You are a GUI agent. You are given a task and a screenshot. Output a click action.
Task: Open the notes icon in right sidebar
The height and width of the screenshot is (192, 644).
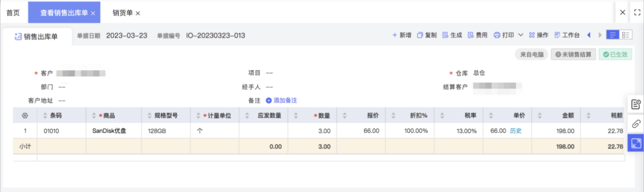[x=636, y=104]
